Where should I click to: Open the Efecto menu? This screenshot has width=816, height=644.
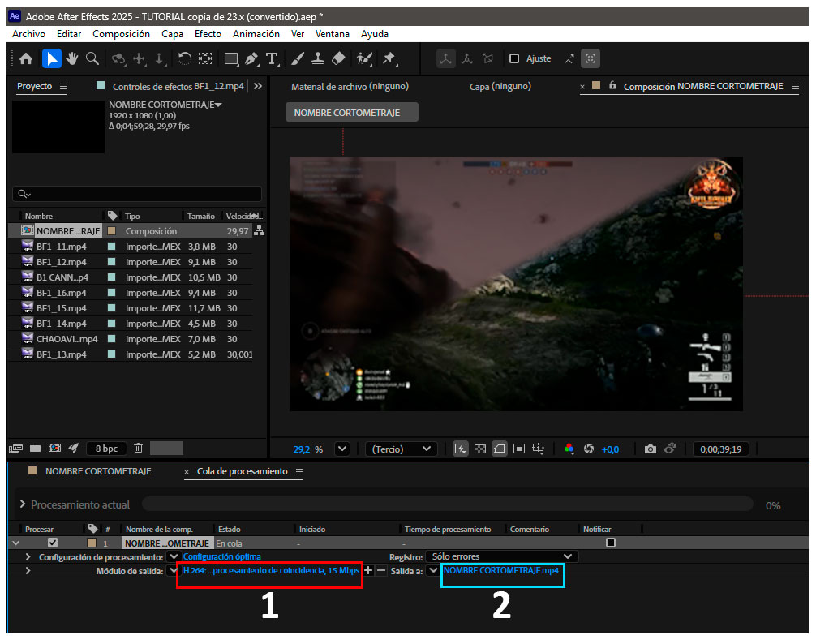pos(208,34)
